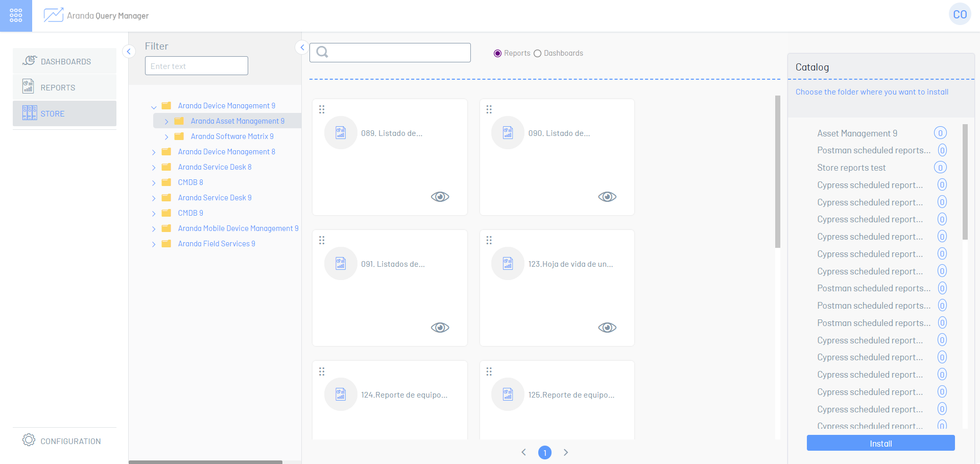Click the report icon for 123.Hoja de vida
The height and width of the screenshot is (464, 980).
coord(508,264)
